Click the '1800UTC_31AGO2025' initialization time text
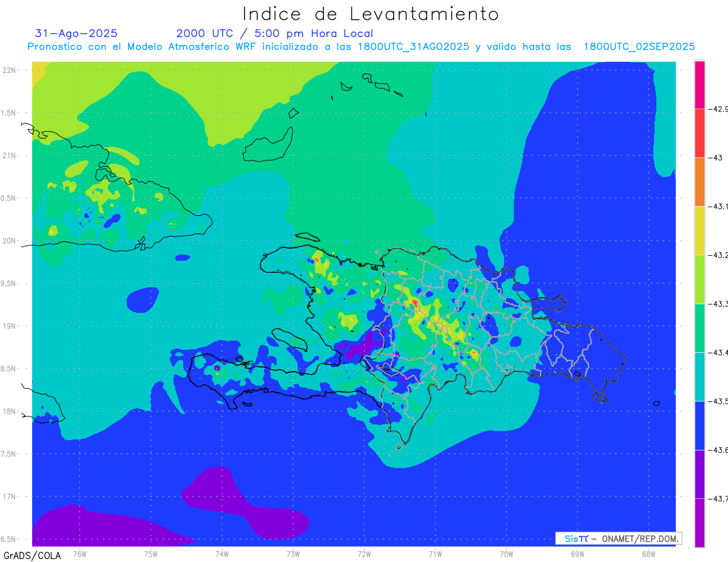Image resolution: width=728 pixels, height=562 pixels. tap(413, 47)
